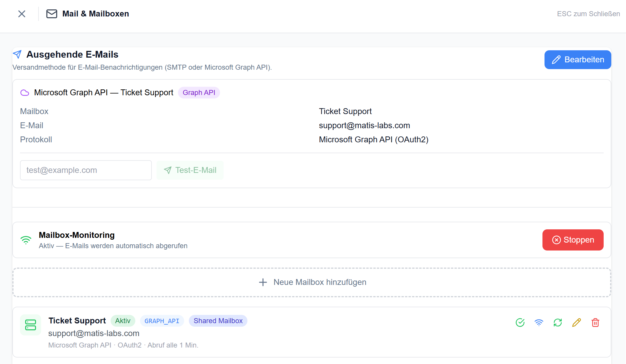The width and height of the screenshot is (626, 364).
Task: Click the Shared Mailbox badge
Action: pos(218,321)
